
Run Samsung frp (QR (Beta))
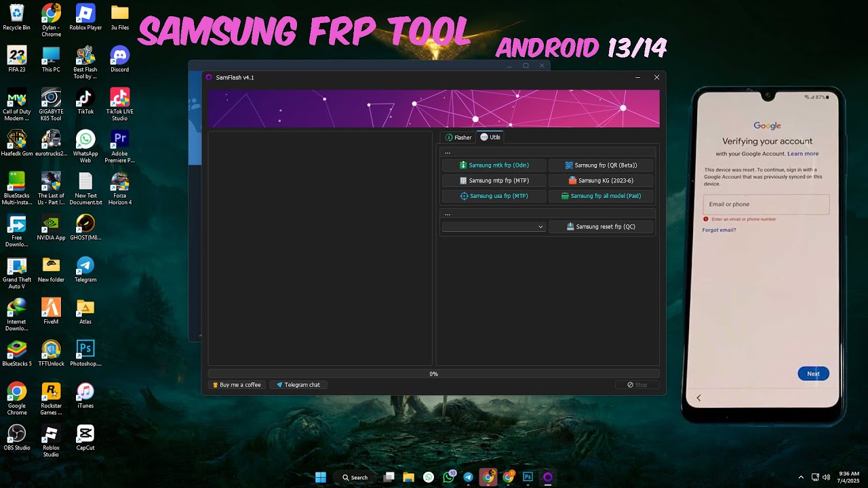click(601, 165)
